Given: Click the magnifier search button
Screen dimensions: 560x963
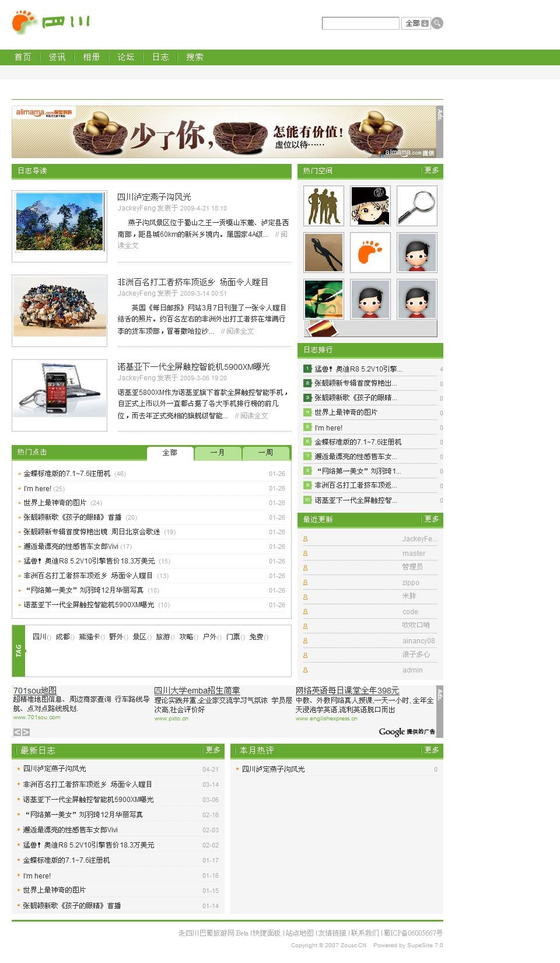Looking at the screenshot, I should 437,23.
